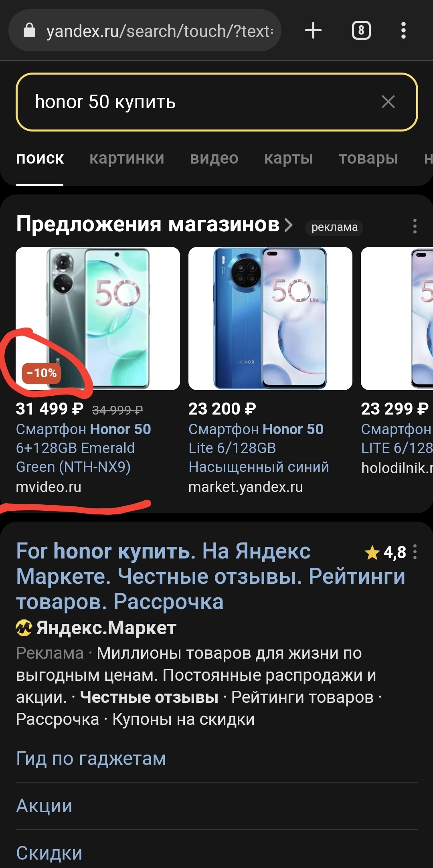
Task: Tap the Honor 50 Lite blue phone image
Action: coord(270,318)
